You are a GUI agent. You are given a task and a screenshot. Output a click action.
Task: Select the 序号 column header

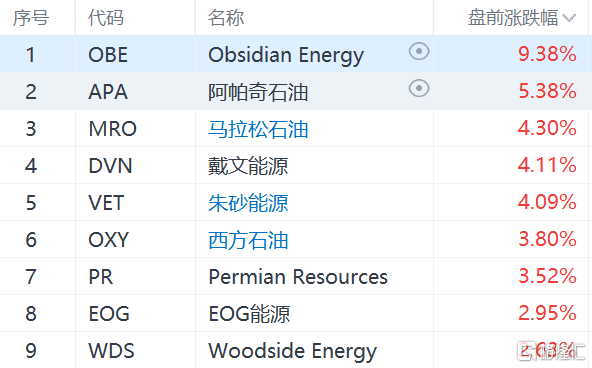[31, 18]
